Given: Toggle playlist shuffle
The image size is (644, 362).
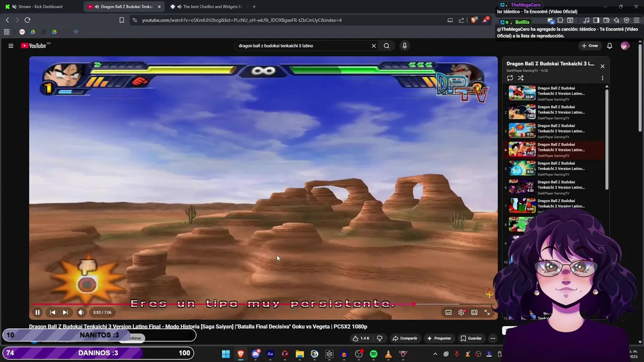Looking at the screenshot, I should [521, 78].
